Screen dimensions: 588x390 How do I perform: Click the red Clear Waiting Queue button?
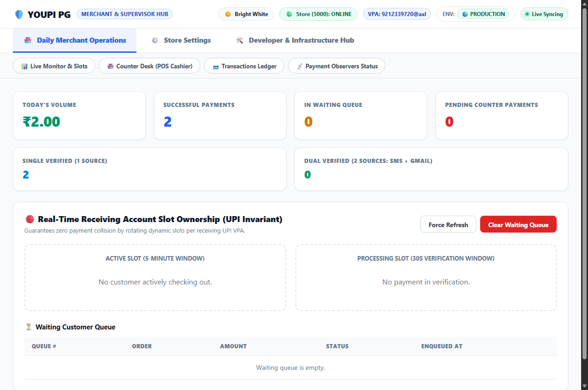tap(518, 224)
